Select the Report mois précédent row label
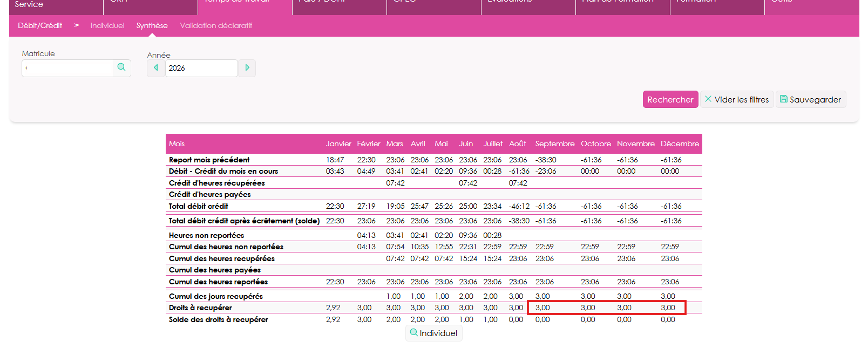Screen dimensions: 868x362 (x=209, y=160)
